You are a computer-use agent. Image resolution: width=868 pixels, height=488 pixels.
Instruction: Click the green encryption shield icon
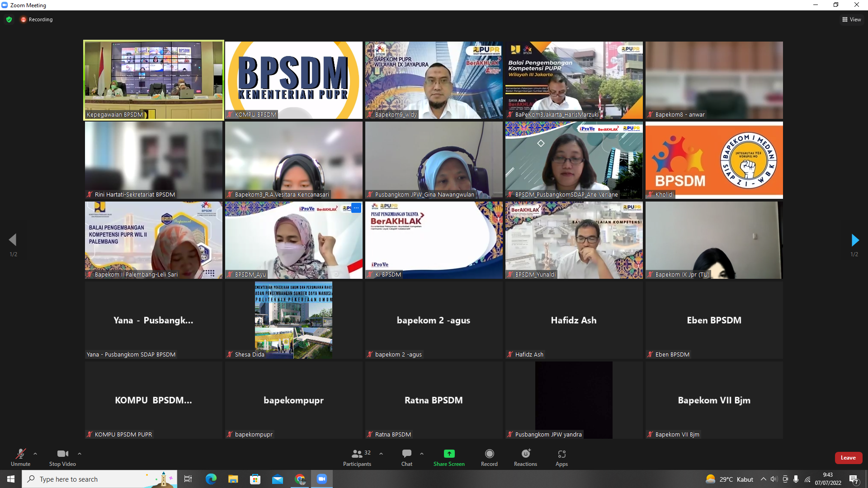(9, 19)
